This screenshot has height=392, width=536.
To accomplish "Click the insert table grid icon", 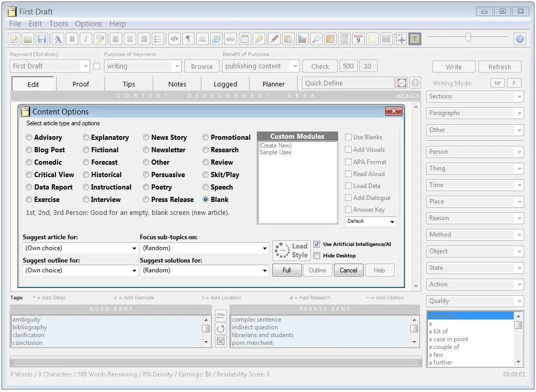I will (244, 39).
